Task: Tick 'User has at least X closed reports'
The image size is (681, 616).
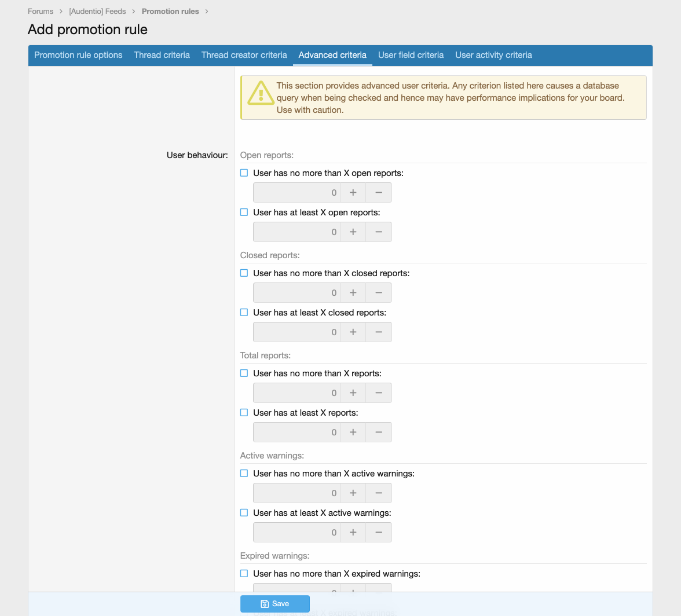Action: [244, 313]
